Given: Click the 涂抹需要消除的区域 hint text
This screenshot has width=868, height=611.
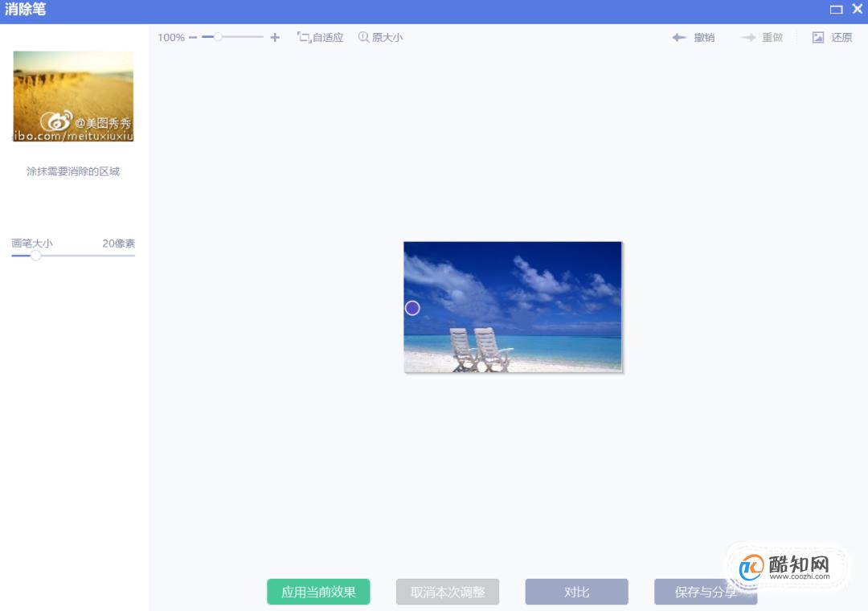Looking at the screenshot, I should point(73,172).
